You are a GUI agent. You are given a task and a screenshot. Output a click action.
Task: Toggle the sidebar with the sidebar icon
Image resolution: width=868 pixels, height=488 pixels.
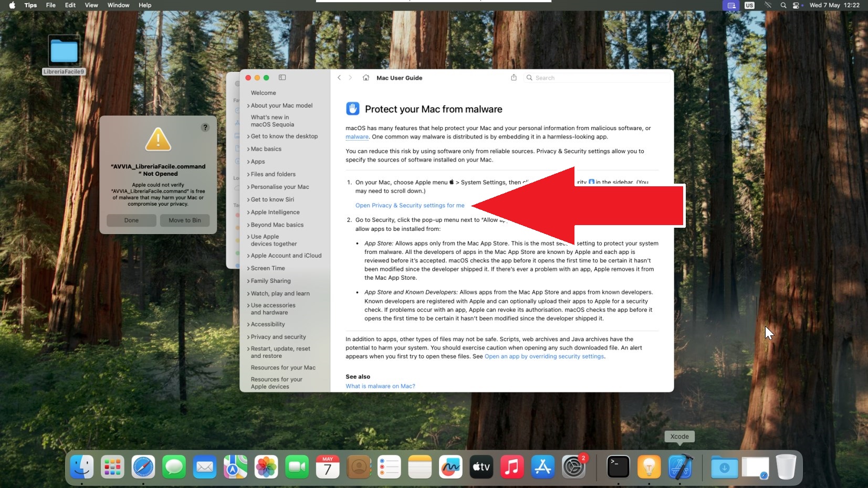[x=282, y=78]
